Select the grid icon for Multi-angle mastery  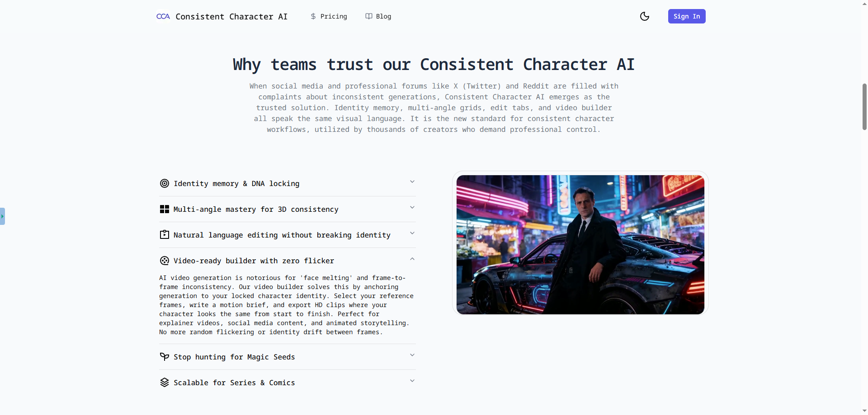[x=165, y=209]
